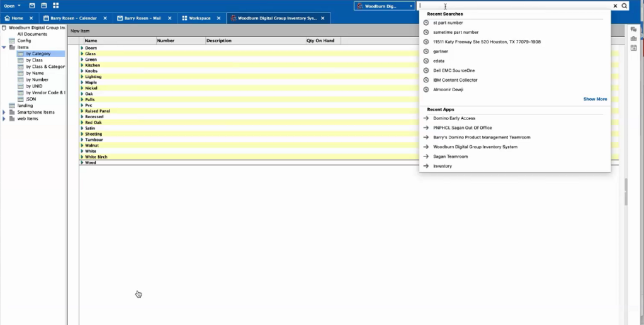Click the Workspace grid icon in toolbar
This screenshot has height=325, width=644.
click(55, 6)
